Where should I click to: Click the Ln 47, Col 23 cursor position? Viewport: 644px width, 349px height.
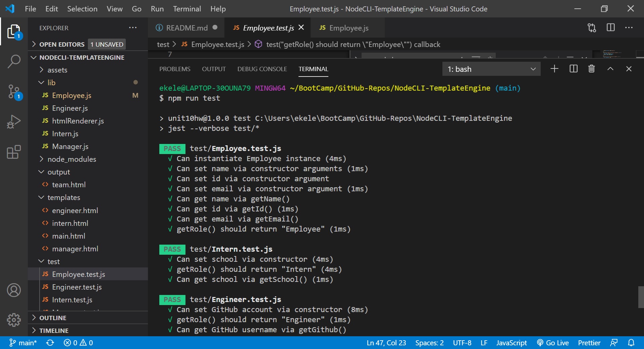(386, 343)
